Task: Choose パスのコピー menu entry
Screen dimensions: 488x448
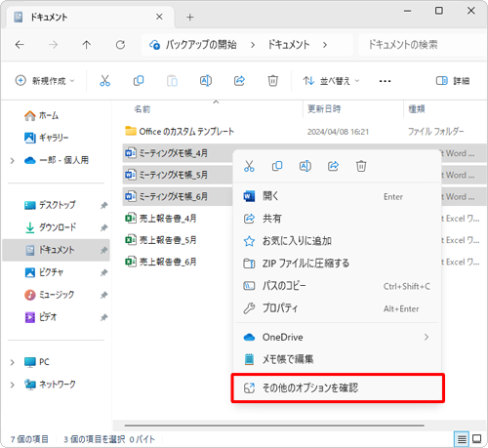Action: [x=337, y=286]
